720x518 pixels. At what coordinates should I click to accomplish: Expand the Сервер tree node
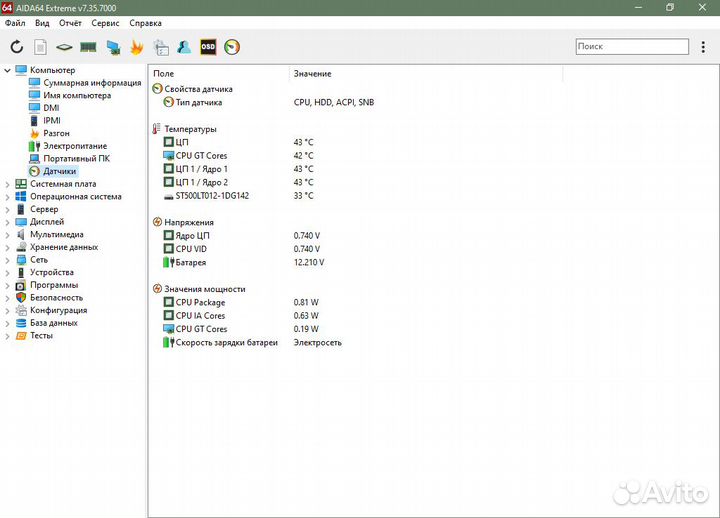pyautogui.click(x=7, y=209)
